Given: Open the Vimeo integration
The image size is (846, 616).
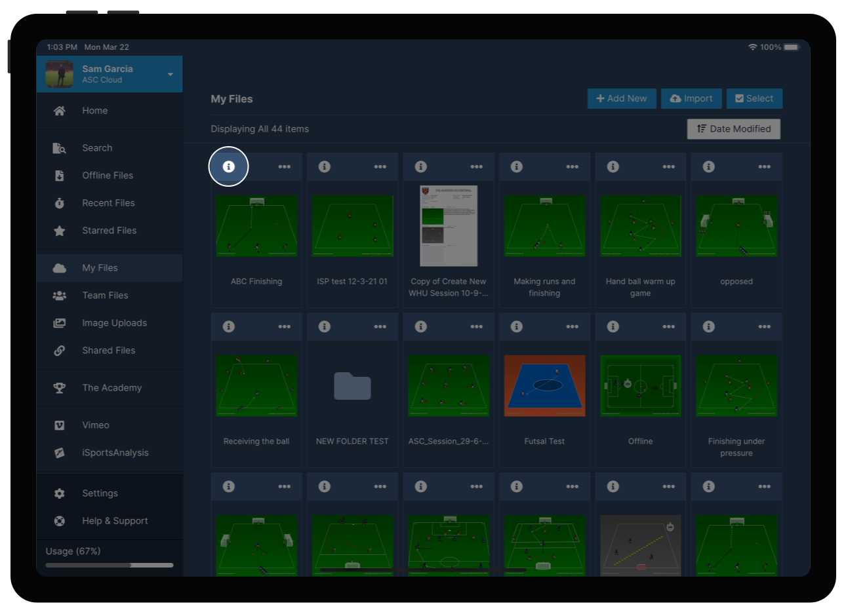Looking at the screenshot, I should coord(96,425).
